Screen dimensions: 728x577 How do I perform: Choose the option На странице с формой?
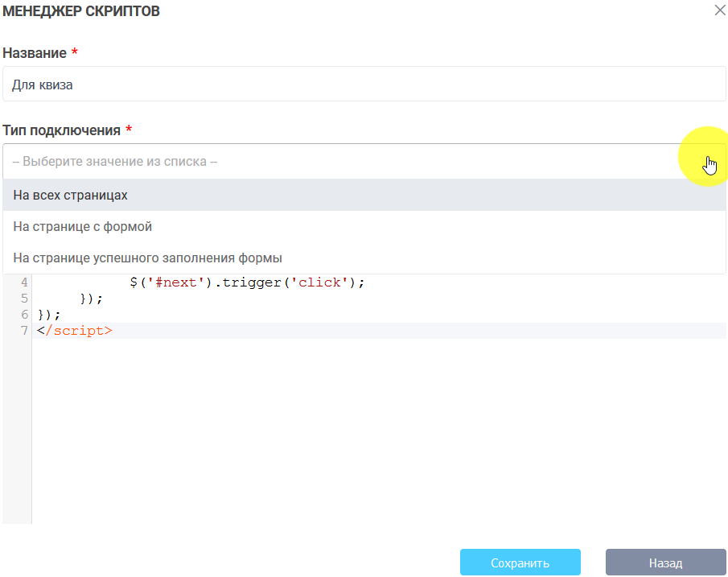(83, 227)
